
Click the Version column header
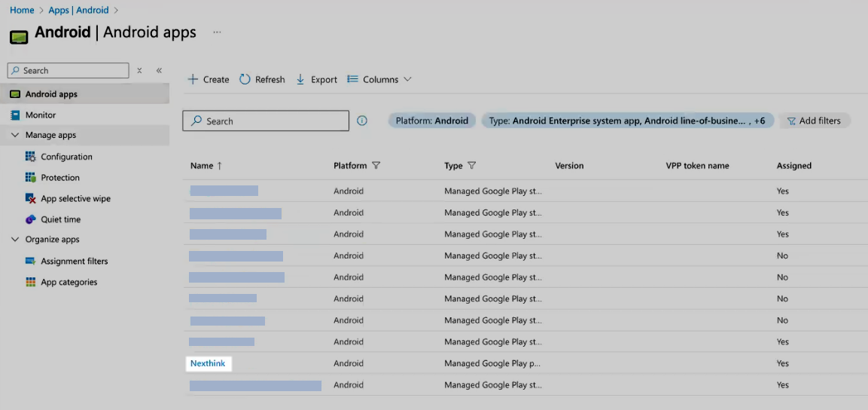(x=569, y=165)
